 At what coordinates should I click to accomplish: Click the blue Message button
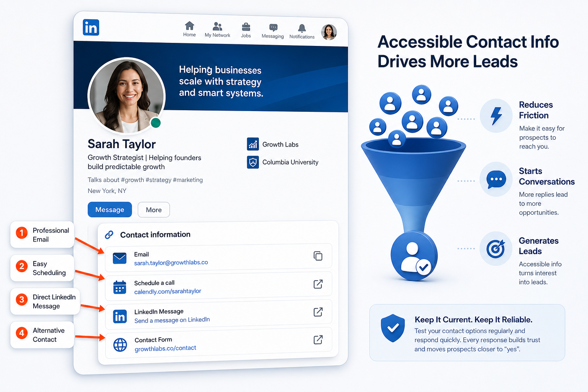(110, 209)
